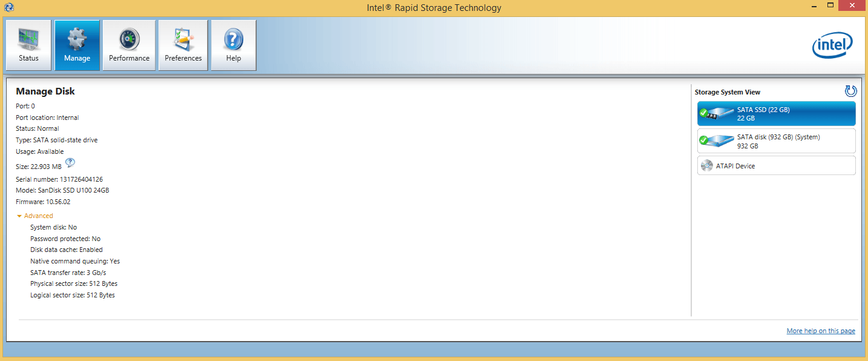Click the Status: Normal text
This screenshot has width=868, height=361.
pyautogui.click(x=38, y=128)
